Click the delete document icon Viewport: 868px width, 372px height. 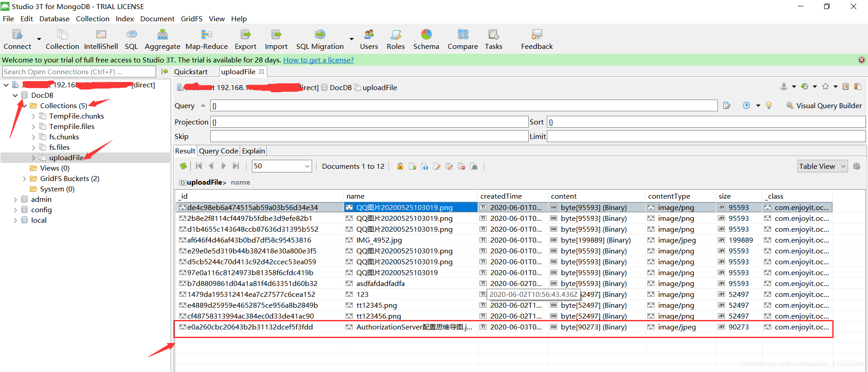(x=461, y=166)
